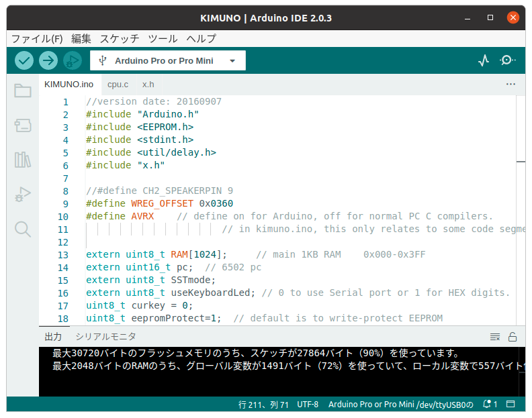This screenshot has height=418, width=532.
Task: Open the editor tabs overflow menu
Action: pos(511,84)
